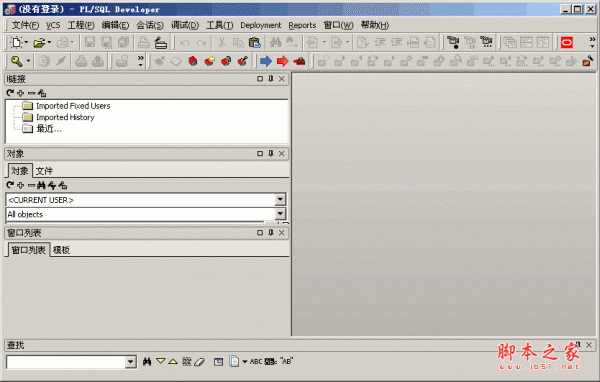Click the plain red cube toolbar icon

[193, 61]
